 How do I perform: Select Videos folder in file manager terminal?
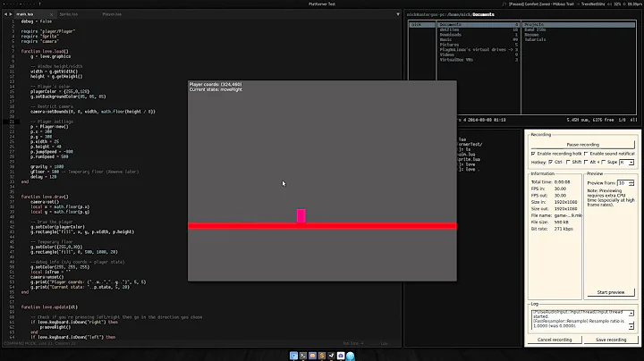pos(478,55)
